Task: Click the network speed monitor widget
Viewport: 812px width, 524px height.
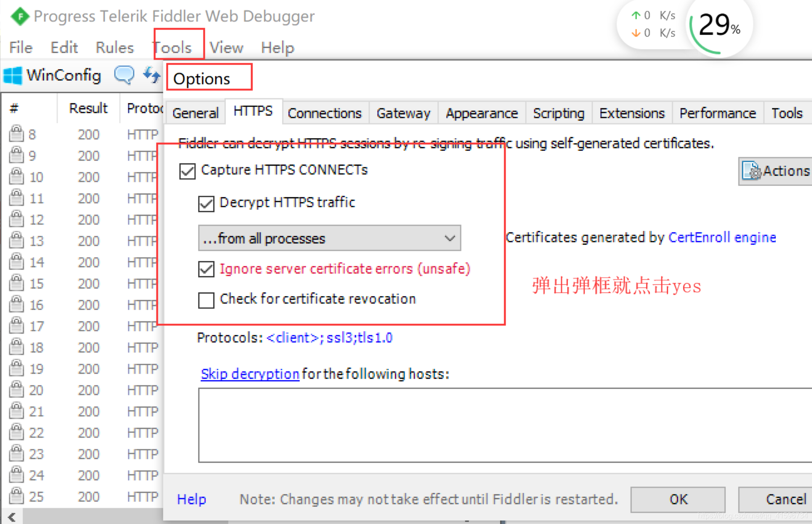Action: click(x=652, y=24)
